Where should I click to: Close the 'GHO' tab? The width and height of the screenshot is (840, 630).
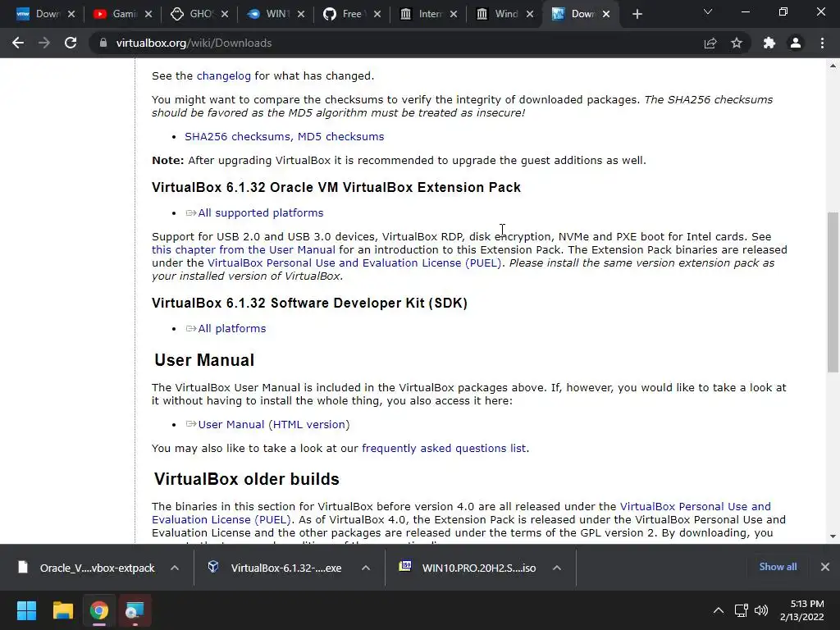click(225, 15)
